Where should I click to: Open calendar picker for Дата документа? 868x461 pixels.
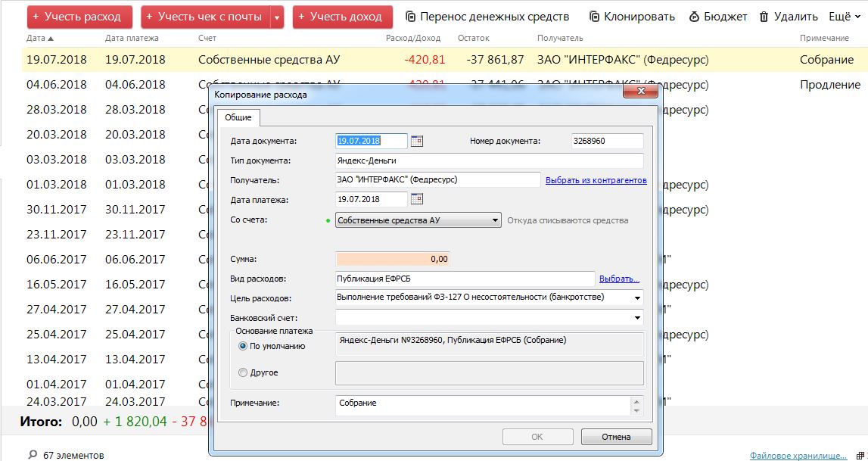tap(416, 141)
